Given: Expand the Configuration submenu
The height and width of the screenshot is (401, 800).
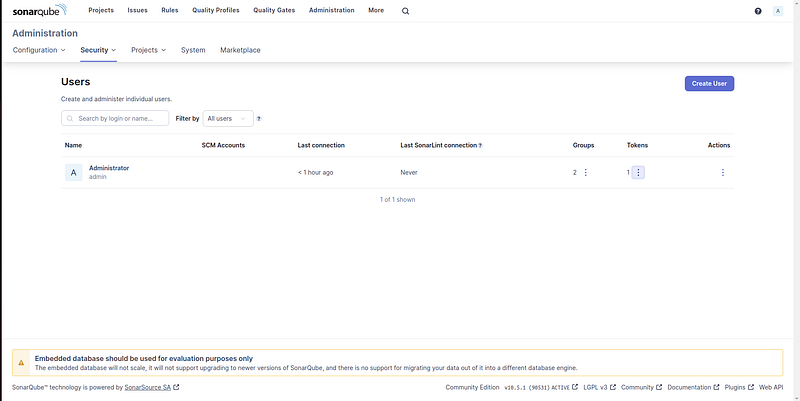Looking at the screenshot, I should point(39,50).
